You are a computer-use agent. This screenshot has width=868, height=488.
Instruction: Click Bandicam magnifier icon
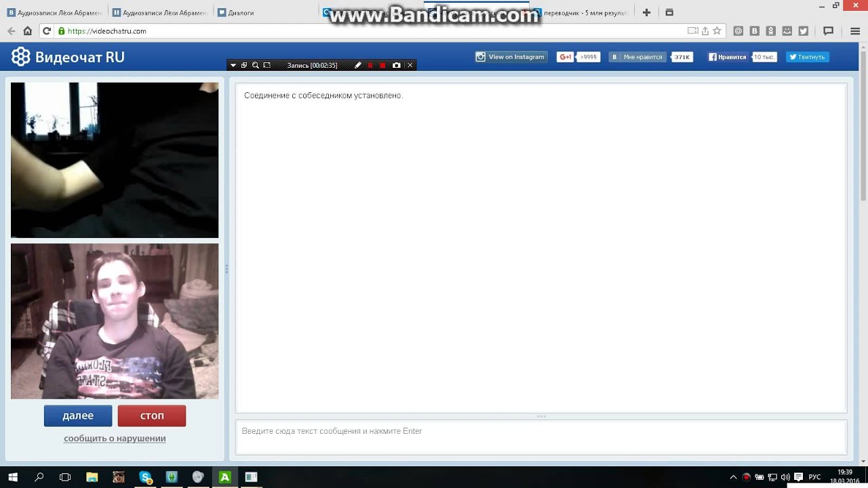tap(256, 66)
